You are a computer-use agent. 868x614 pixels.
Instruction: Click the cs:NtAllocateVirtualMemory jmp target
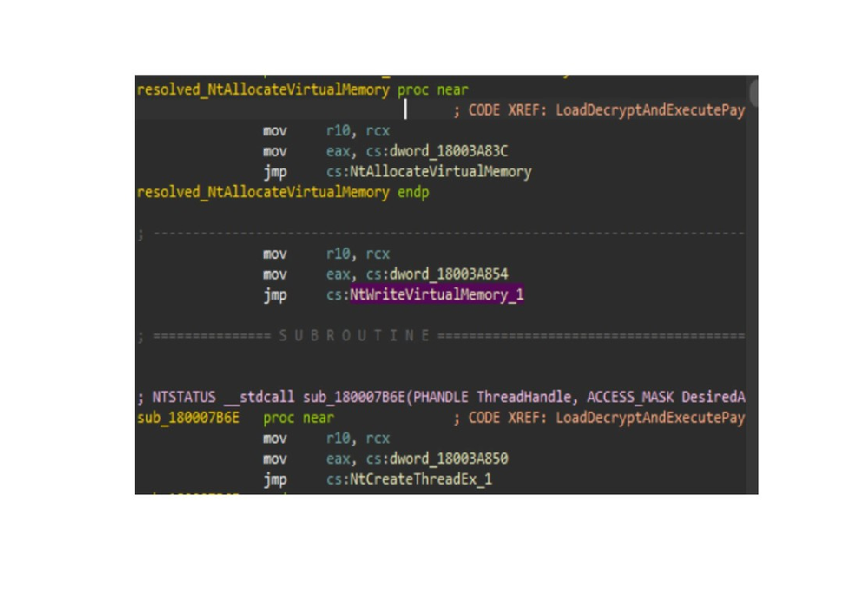(x=429, y=172)
